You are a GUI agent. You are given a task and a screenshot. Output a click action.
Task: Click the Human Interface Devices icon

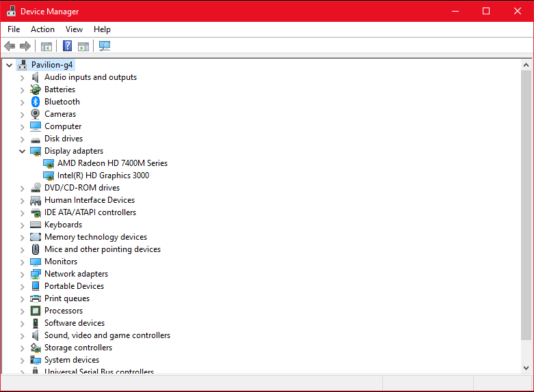(36, 200)
